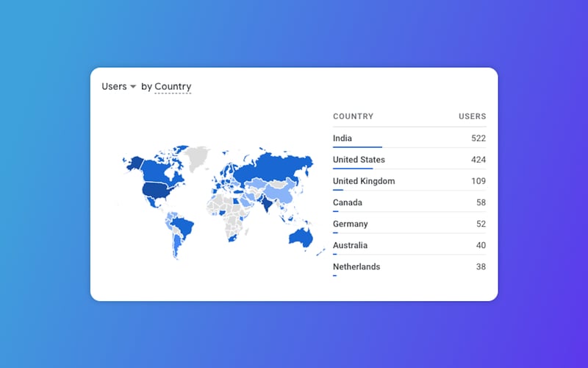This screenshot has width=588, height=368.
Task: Click the 424 users value
Action: (x=478, y=160)
